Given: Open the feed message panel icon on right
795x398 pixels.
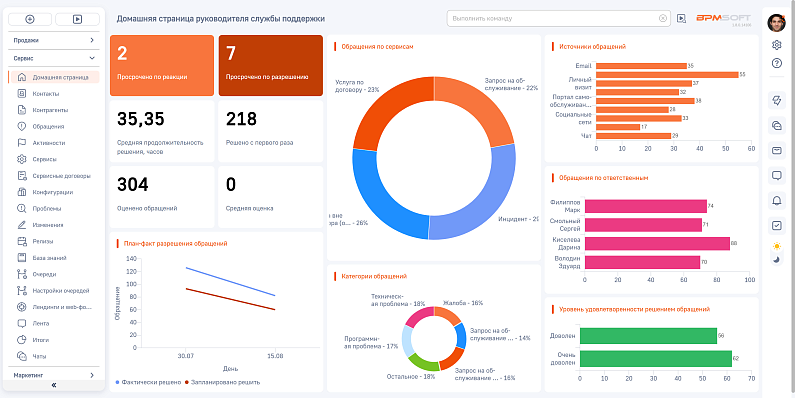Looking at the screenshot, I should coord(776,175).
